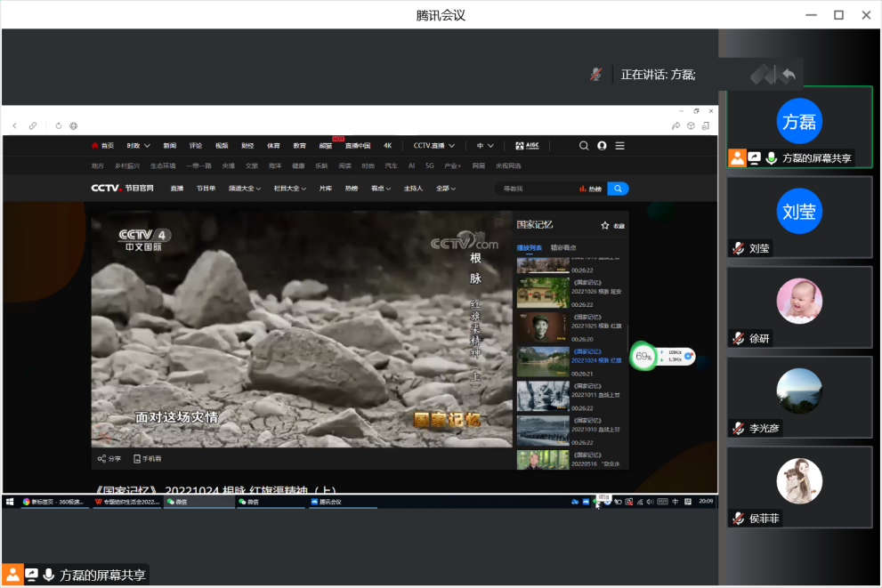The width and height of the screenshot is (882, 588).
Task: Open 体育 in CCTV top navigation
Action: tap(273, 146)
